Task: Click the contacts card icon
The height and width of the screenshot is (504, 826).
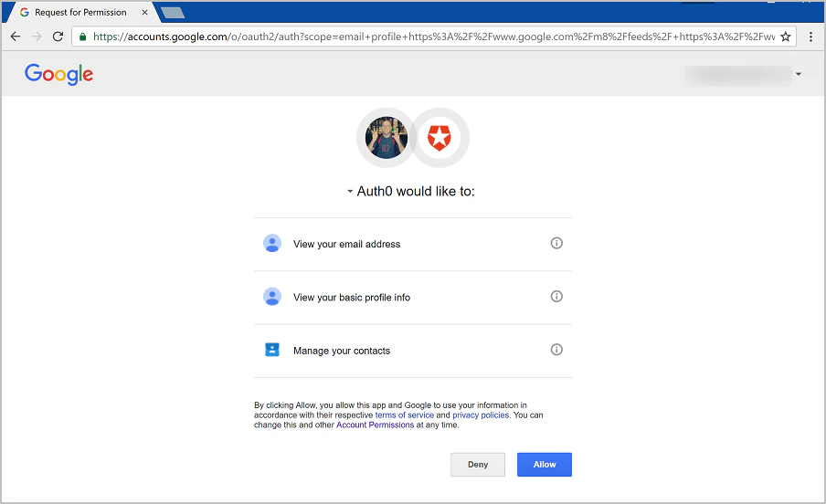Action: [271, 350]
